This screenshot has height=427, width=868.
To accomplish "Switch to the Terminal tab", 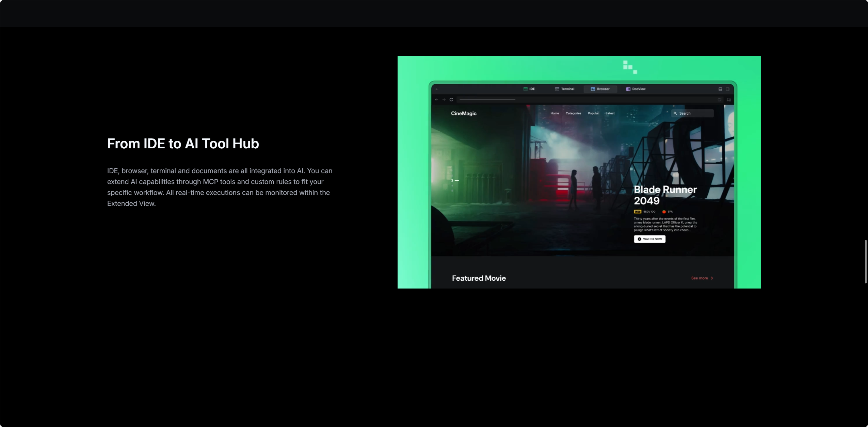I will click(x=565, y=89).
